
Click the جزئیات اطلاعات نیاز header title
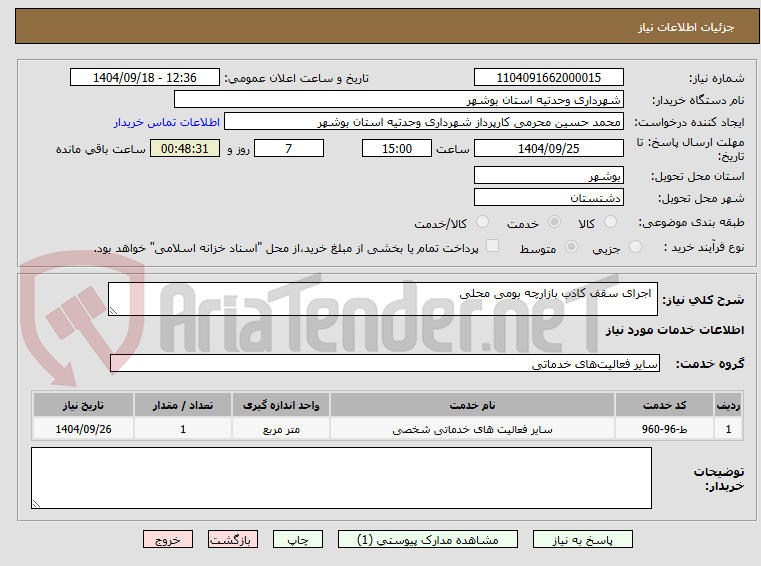pyautogui.click(x=686, y=27)
